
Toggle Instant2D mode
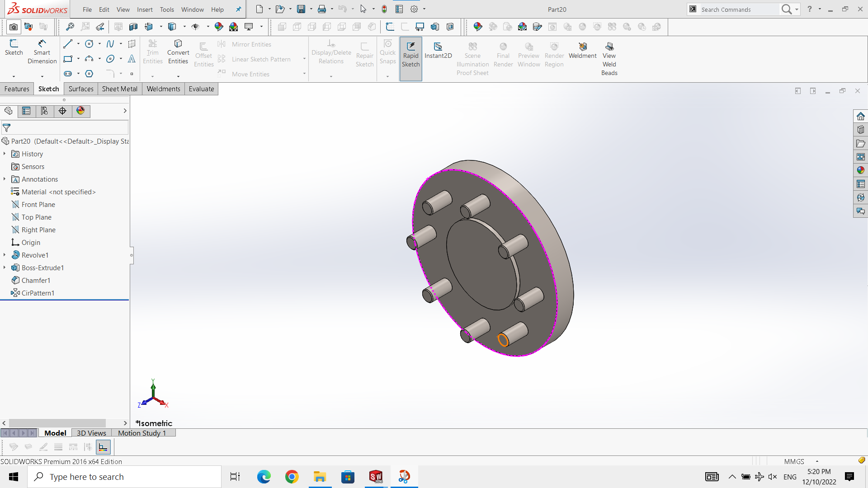[x=438, y=50]
